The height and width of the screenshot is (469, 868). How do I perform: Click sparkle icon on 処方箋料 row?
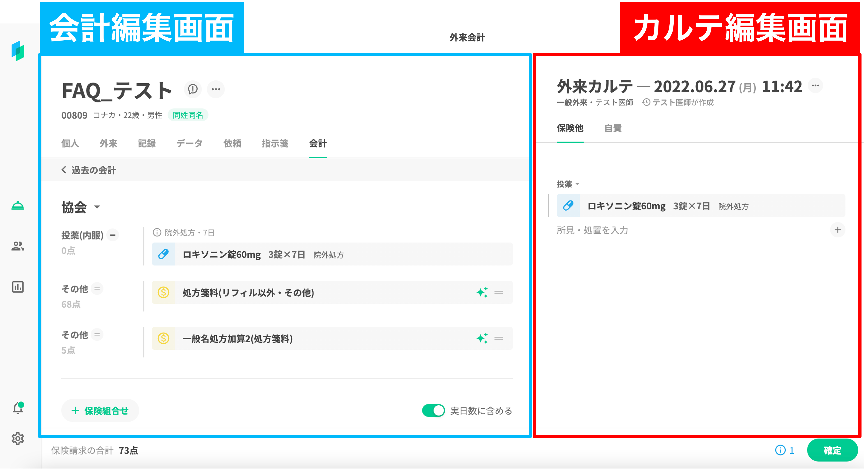[482, 292]
